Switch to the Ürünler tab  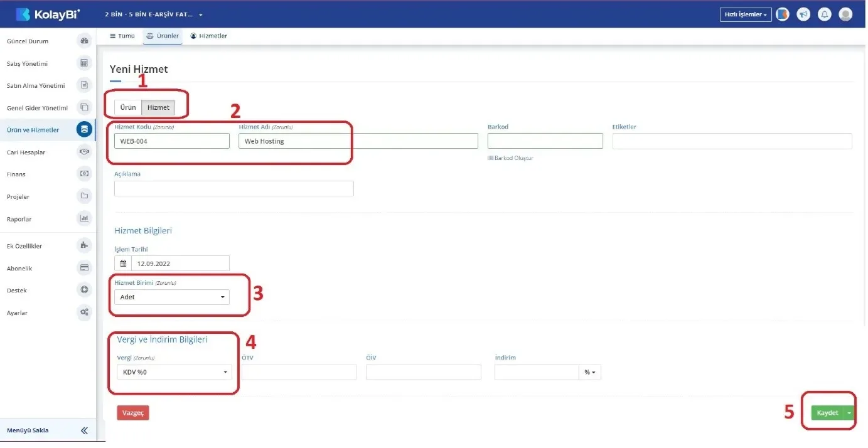[x=163, y=36]
